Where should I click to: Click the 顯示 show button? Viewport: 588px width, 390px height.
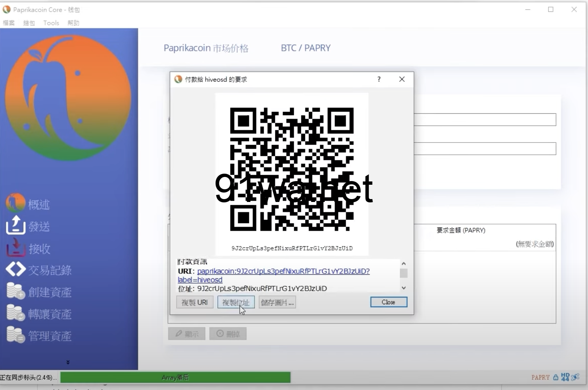[186, 334]
